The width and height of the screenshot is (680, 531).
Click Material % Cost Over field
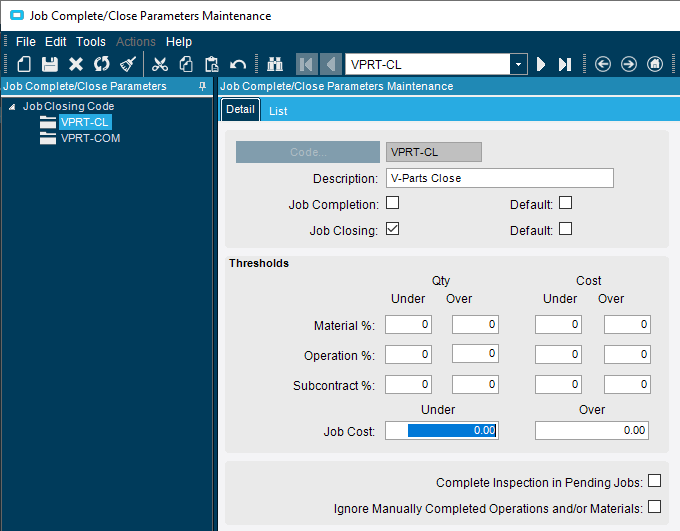627,324
